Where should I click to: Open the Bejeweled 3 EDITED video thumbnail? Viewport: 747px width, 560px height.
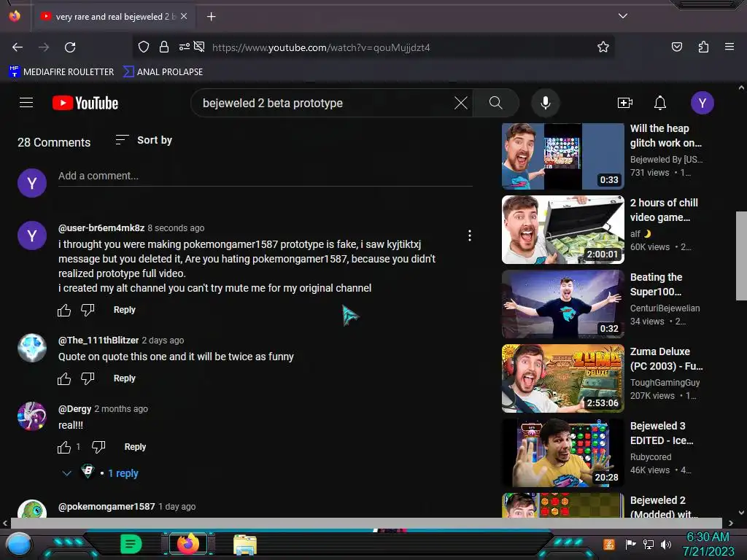click(x=562, y=452)
